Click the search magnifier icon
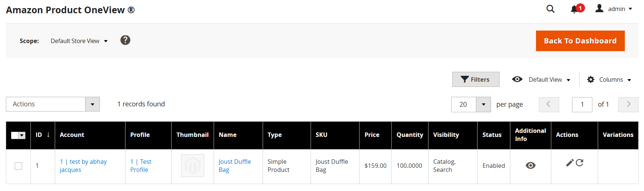 coord(550,9)
